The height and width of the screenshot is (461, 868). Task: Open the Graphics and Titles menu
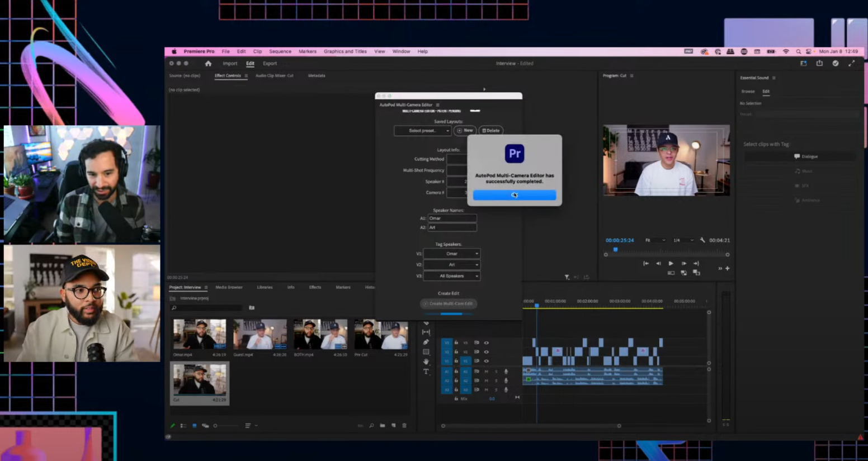[x=345, y=51]
